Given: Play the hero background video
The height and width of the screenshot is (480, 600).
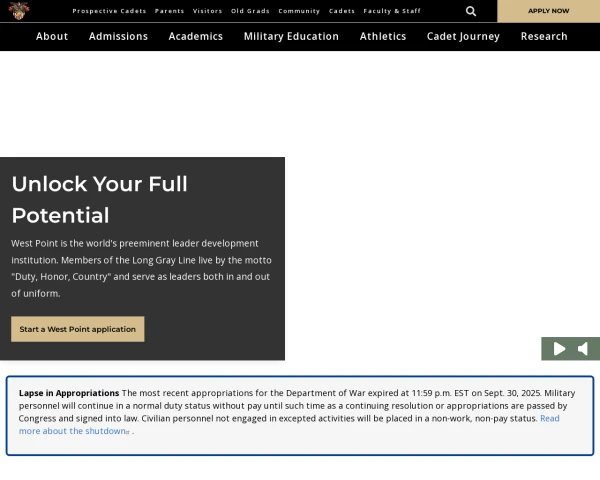Looking at the screenshot, I should coord(559,348).
